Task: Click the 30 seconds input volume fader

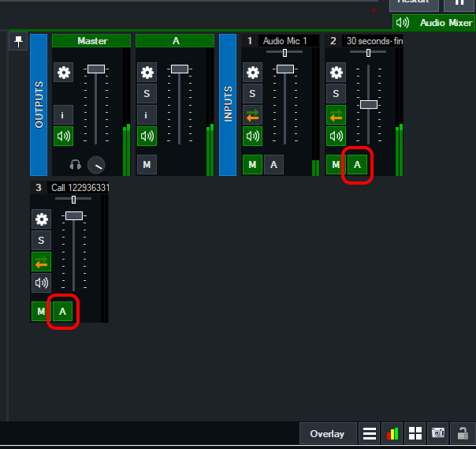Action: [369, 104]
